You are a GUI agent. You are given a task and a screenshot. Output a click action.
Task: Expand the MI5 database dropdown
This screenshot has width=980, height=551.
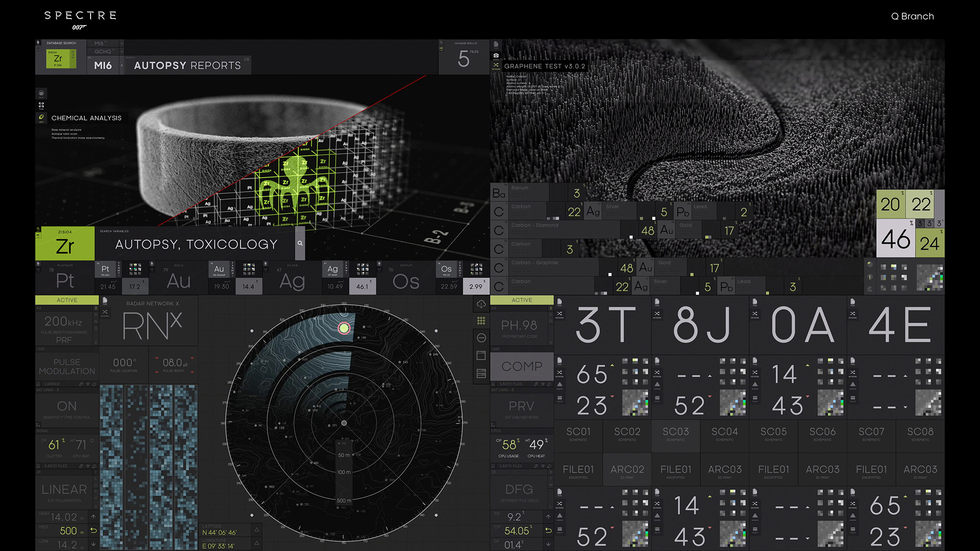pyautogui.click(x=105, y=43)
